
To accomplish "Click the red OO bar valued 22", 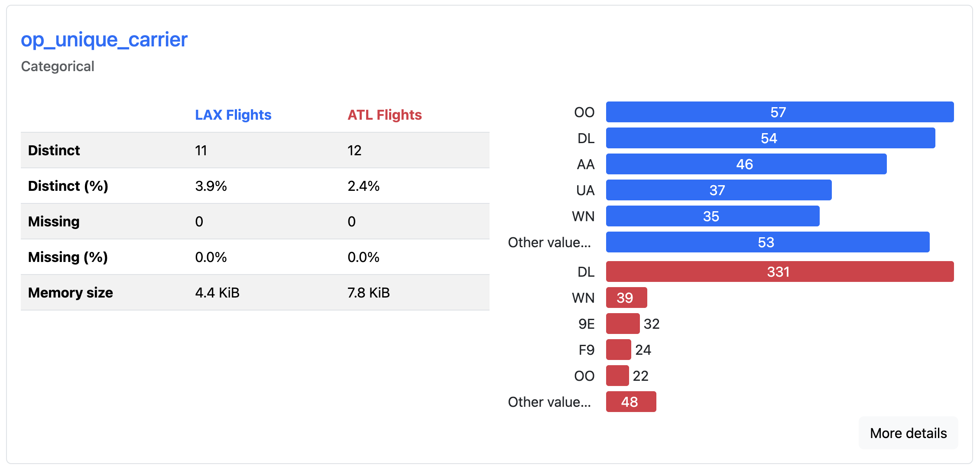I will click(x=617, y=376).
